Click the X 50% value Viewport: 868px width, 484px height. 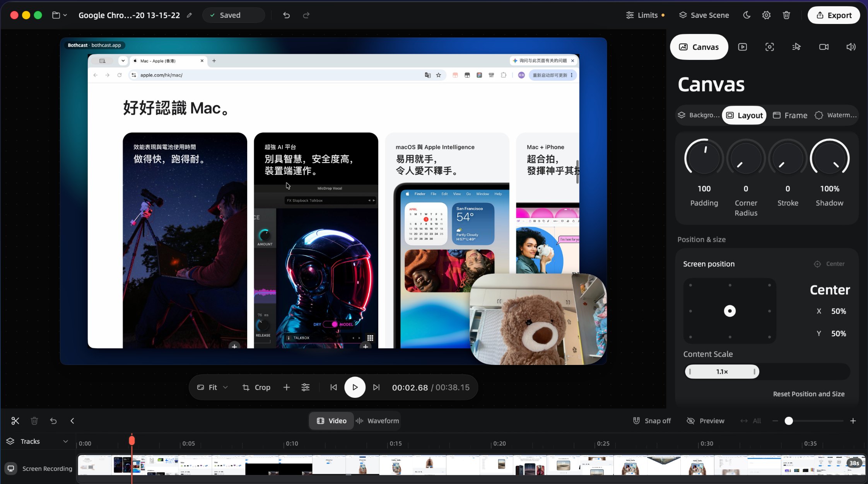(839, 311)
